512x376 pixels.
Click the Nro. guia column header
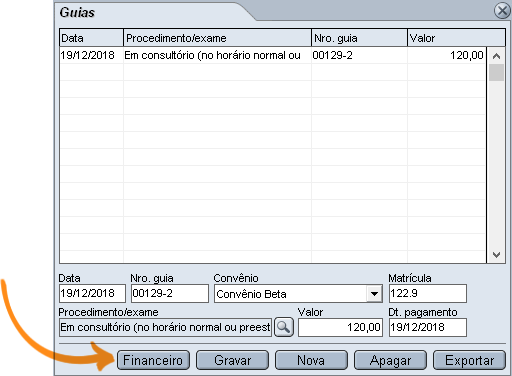pos(359,38)
